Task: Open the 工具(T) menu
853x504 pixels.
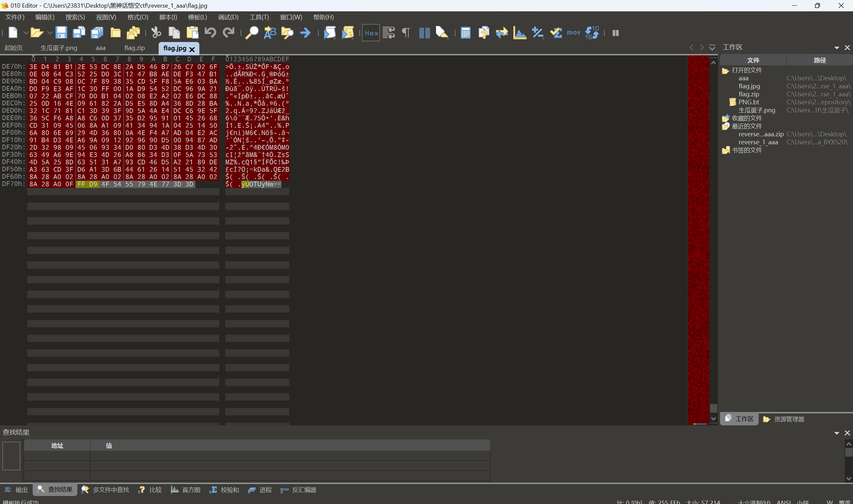Action: 259,17
